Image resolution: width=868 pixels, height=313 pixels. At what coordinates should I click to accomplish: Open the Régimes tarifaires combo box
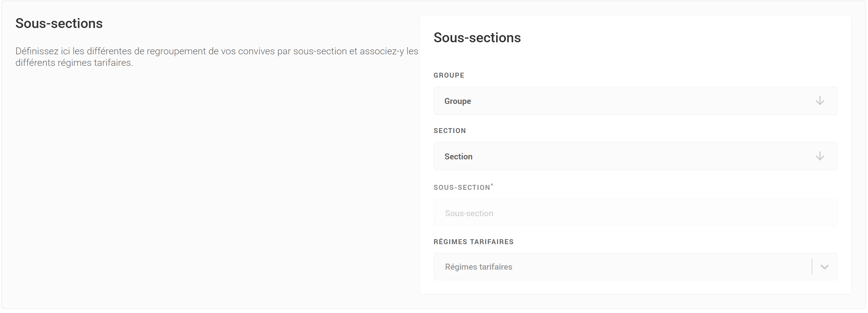[x=623, y=267]
